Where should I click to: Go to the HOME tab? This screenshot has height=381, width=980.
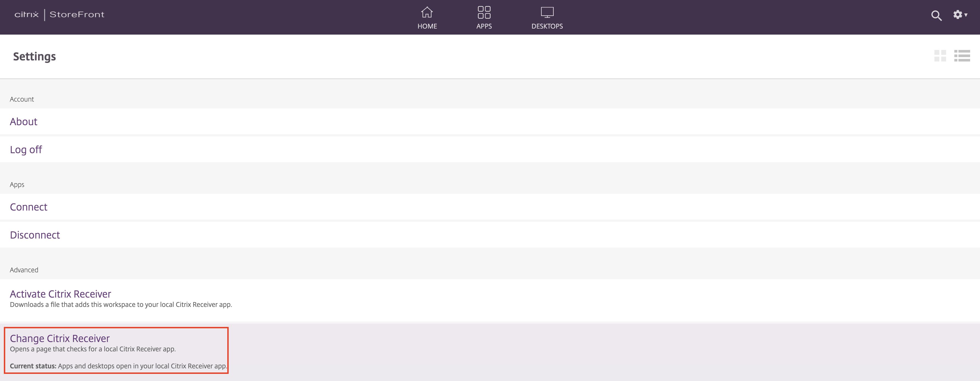(427, 18)
